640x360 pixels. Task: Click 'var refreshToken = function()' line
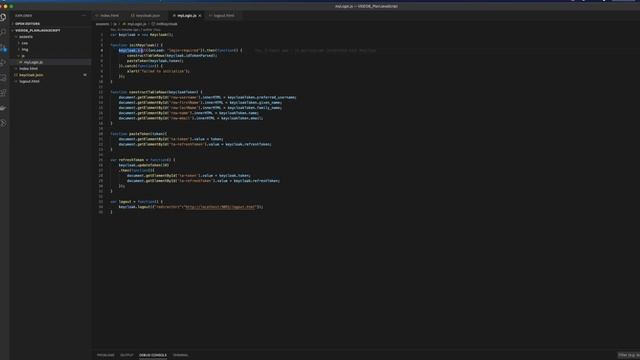(x=143, y=160)
